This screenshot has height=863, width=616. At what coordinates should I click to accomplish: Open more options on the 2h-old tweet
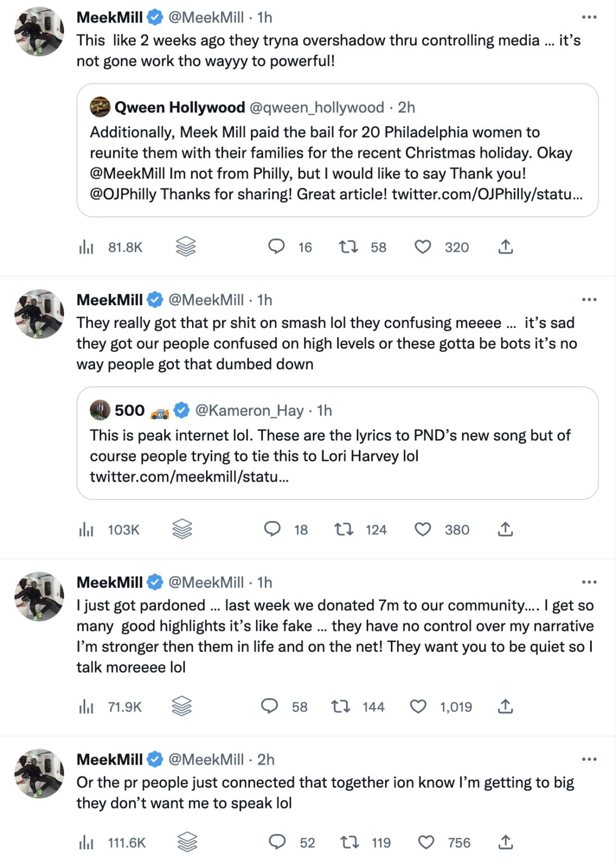589,759
